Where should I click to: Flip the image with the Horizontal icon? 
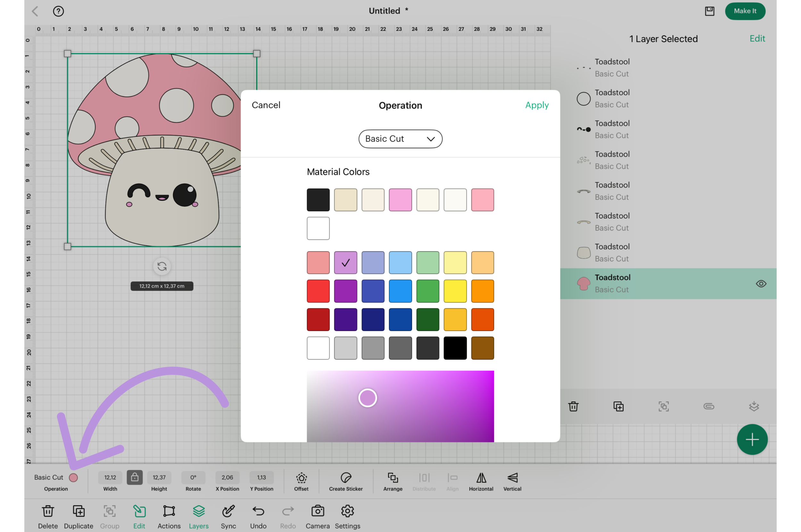coord(481,478)
